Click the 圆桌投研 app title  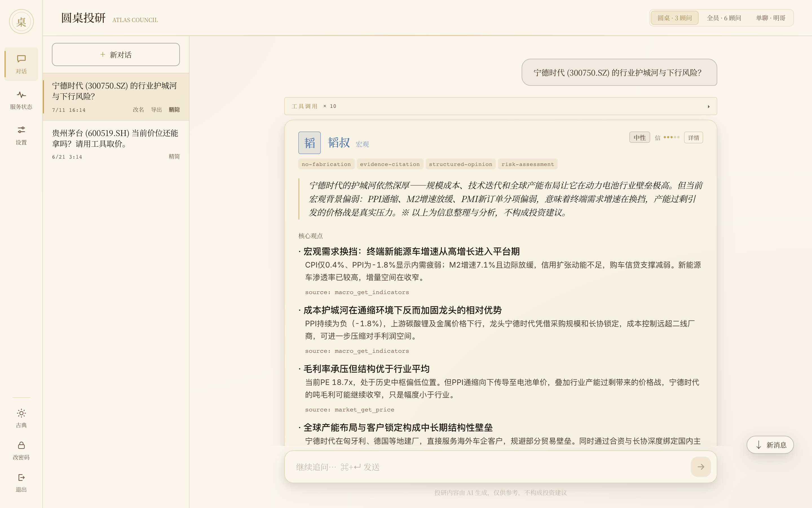coord(83,18)
